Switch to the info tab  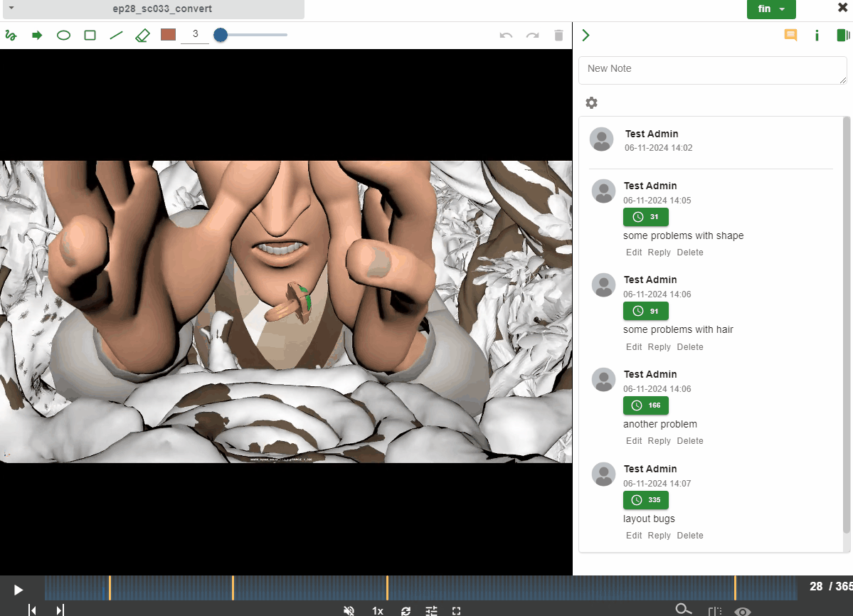tap(817, 35)
